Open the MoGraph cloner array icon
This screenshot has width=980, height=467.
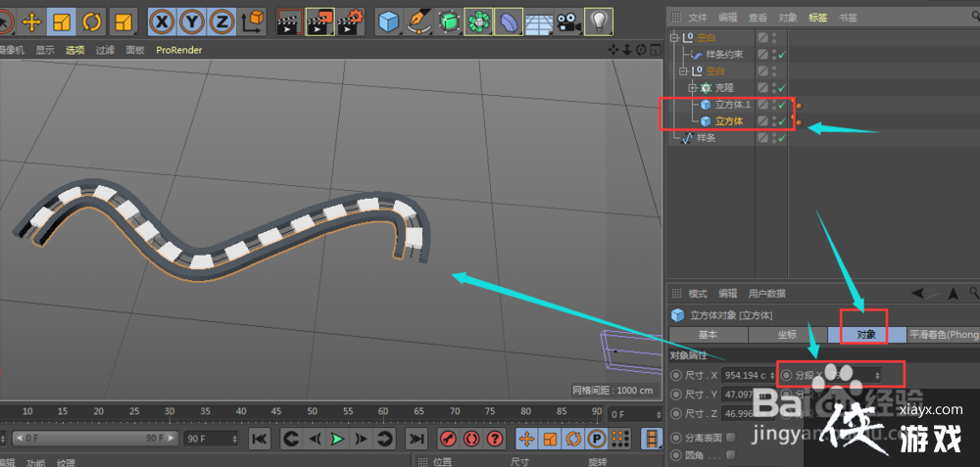click(479, 23)
